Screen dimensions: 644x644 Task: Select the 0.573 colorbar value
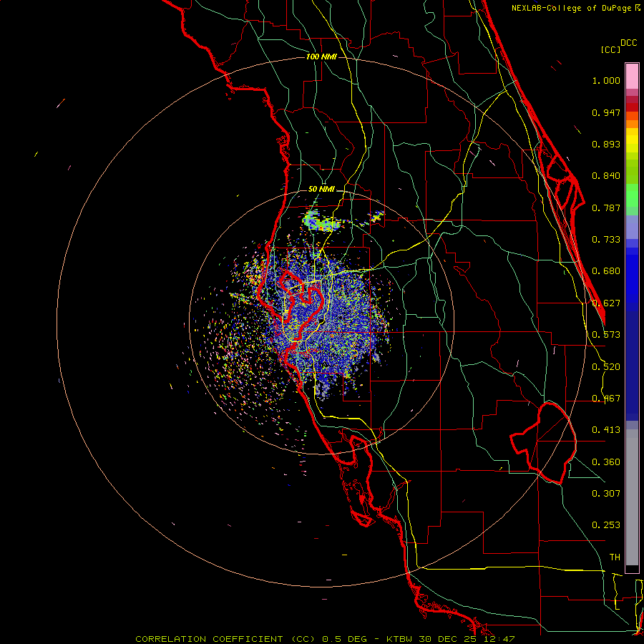(606, 335)
